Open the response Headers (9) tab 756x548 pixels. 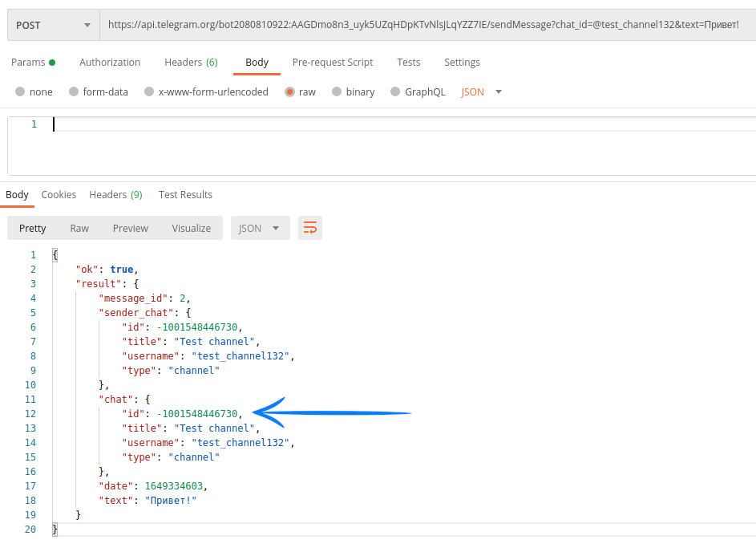click(115, 194)
